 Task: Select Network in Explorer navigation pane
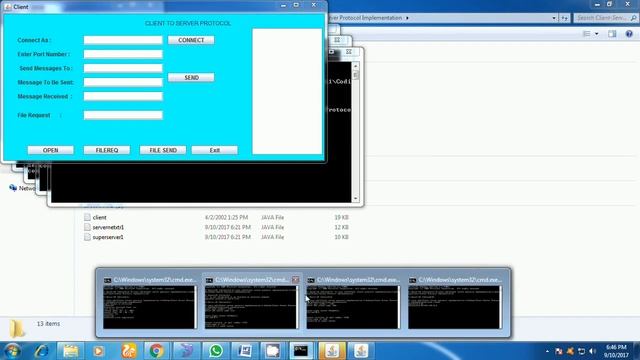coord(22,188)
